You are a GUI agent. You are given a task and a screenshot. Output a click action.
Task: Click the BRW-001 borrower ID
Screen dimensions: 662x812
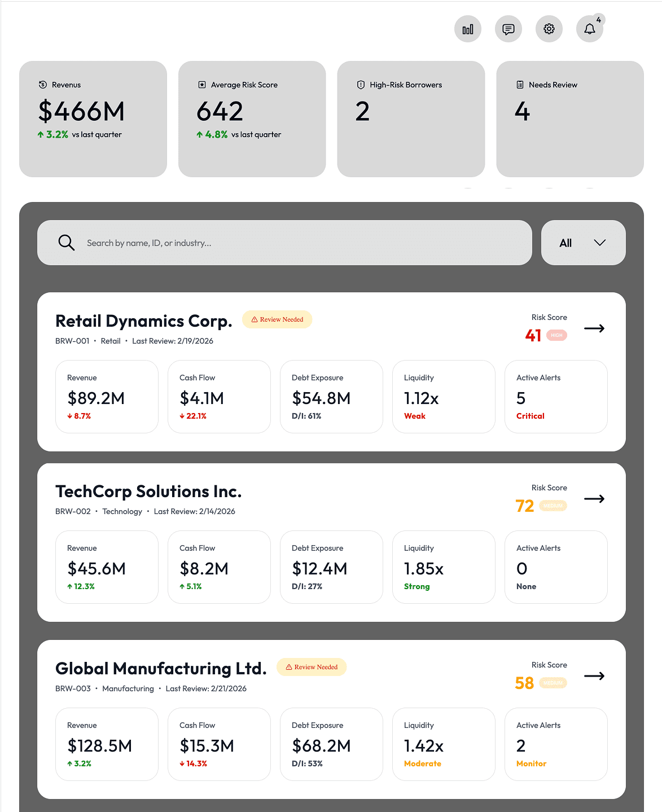click(x=72, y=341)
